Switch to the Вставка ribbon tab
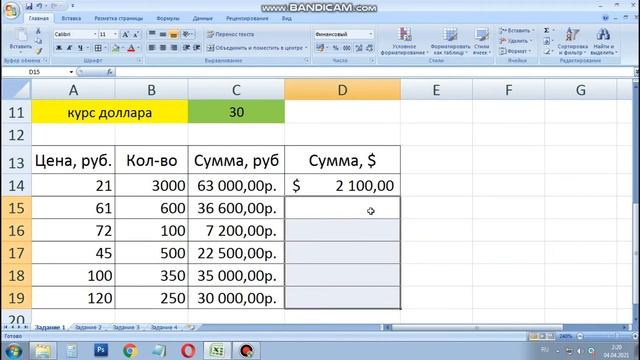Image resolution: width=640 pixels, height=360 pixels. pos(71,18)
